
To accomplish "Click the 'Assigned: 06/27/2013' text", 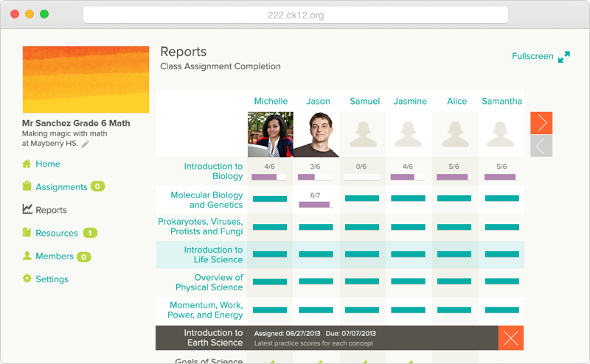I will coord(287,333).
